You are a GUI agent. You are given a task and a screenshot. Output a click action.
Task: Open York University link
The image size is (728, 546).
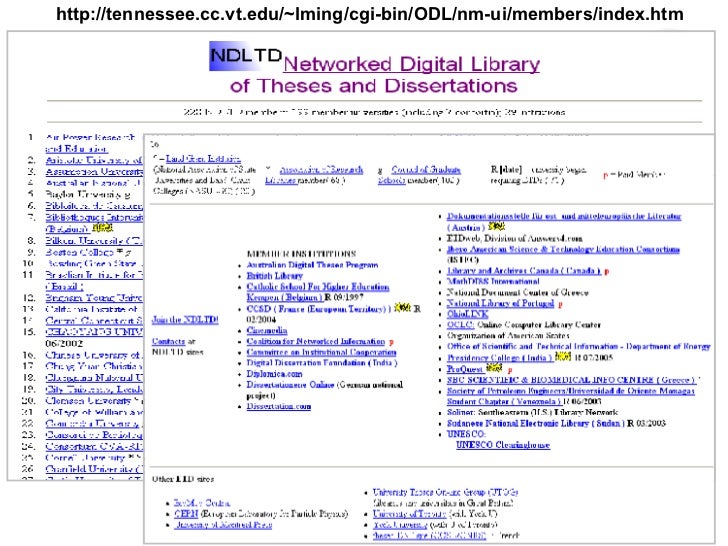click(400, 525)
